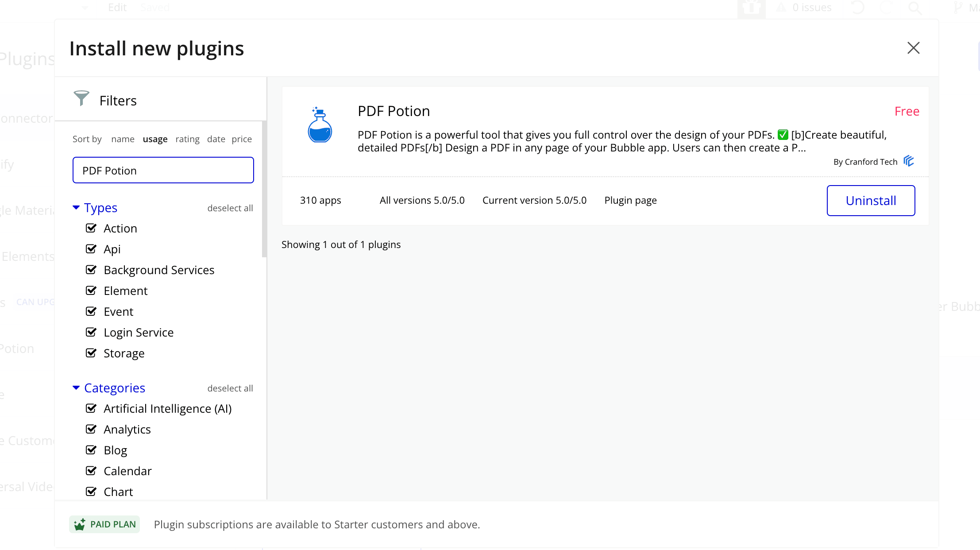The width and height of the screenshot is (980, 550).
Task: Click the dimmed undo arrow icon
Action: pos(857,8)
